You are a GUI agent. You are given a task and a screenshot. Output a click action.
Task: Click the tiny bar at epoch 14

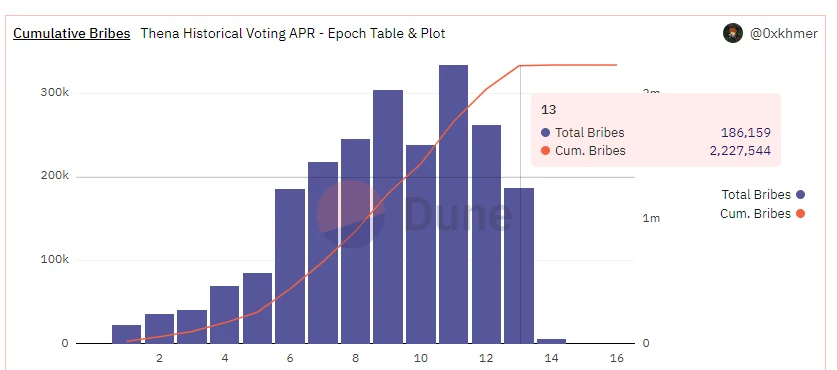pos(551,341)
